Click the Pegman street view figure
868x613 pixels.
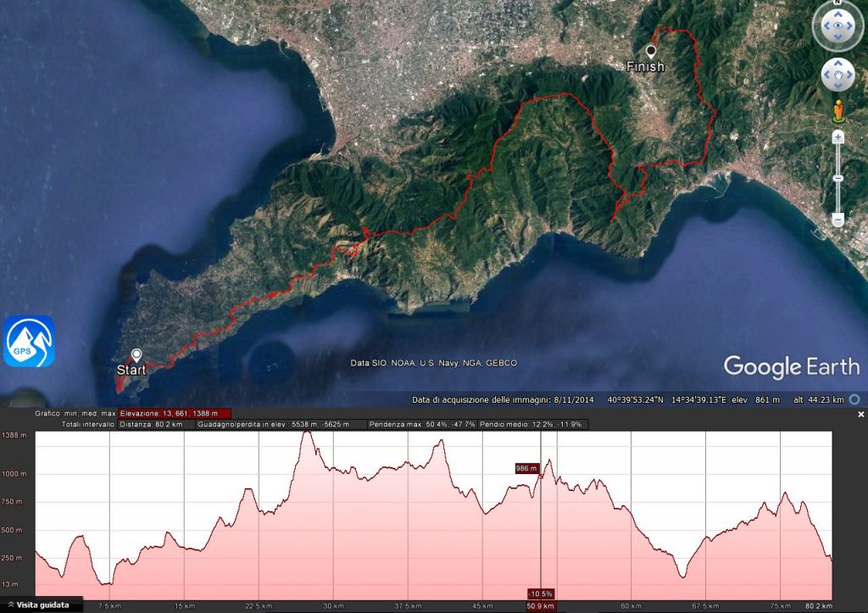(838, 108)
